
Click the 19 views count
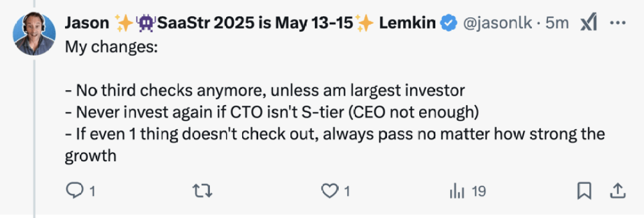coord(479,191)
